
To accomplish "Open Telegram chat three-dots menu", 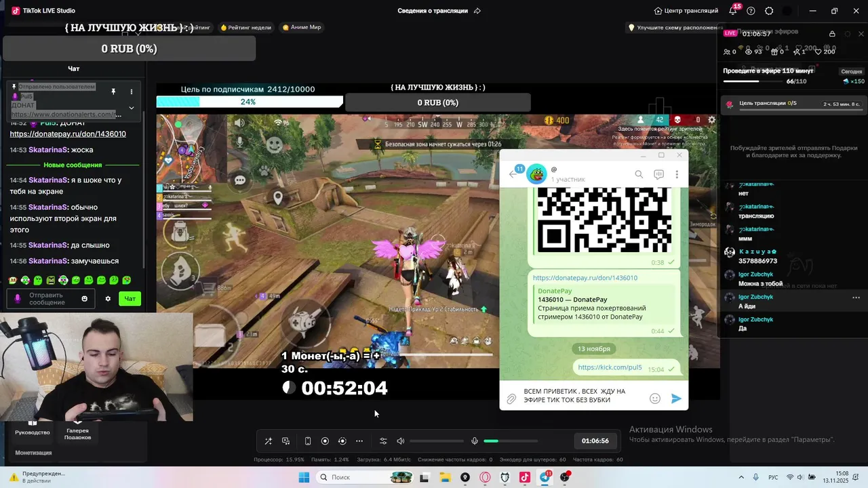I will tap(677, 174).
